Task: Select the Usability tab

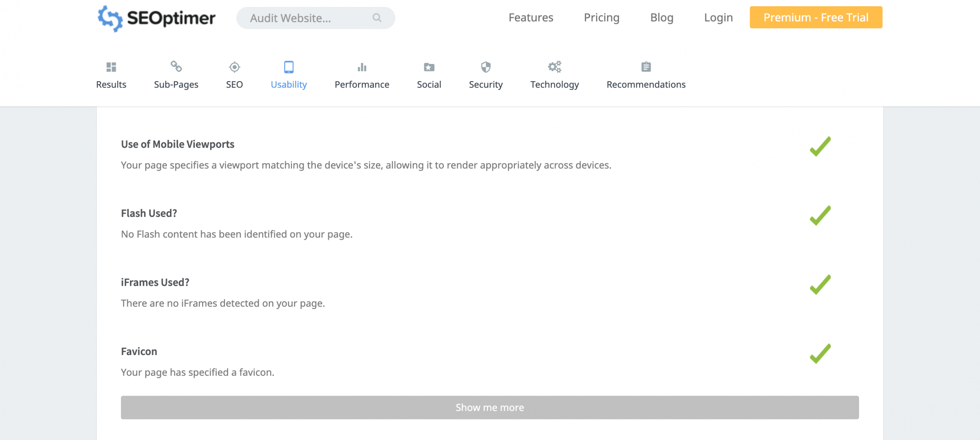Action: coord(289,75)
